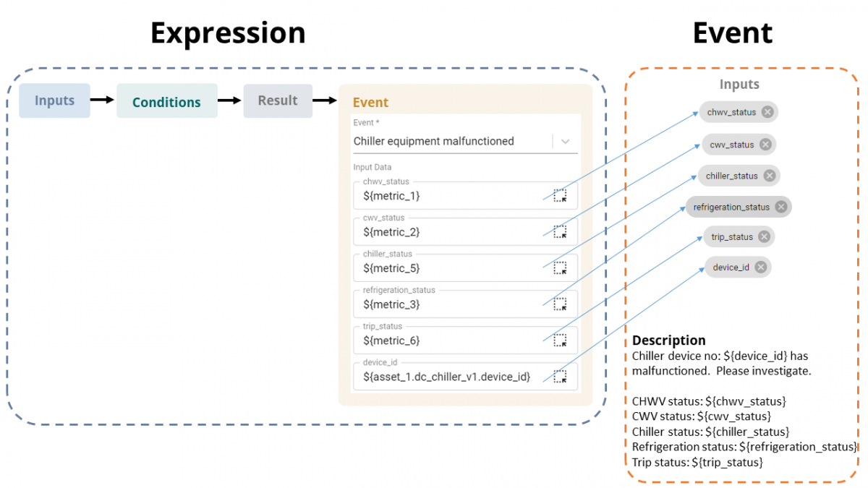Remove the trip_status input chip
This screenshot has height=488, width=868.
point(765,236)
